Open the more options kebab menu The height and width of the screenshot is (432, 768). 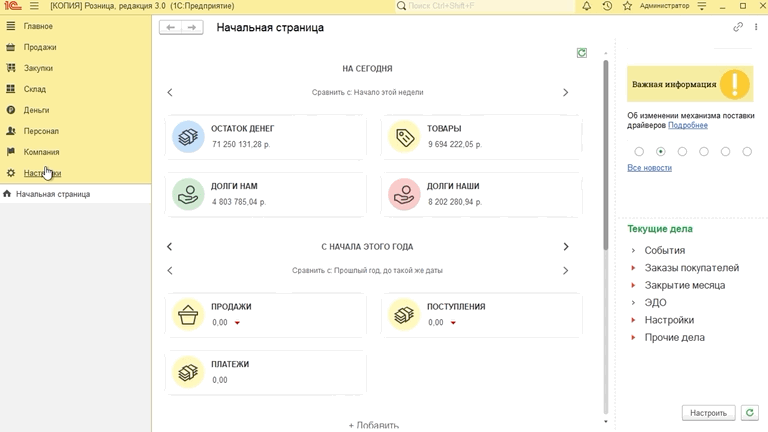coord(756,27)
